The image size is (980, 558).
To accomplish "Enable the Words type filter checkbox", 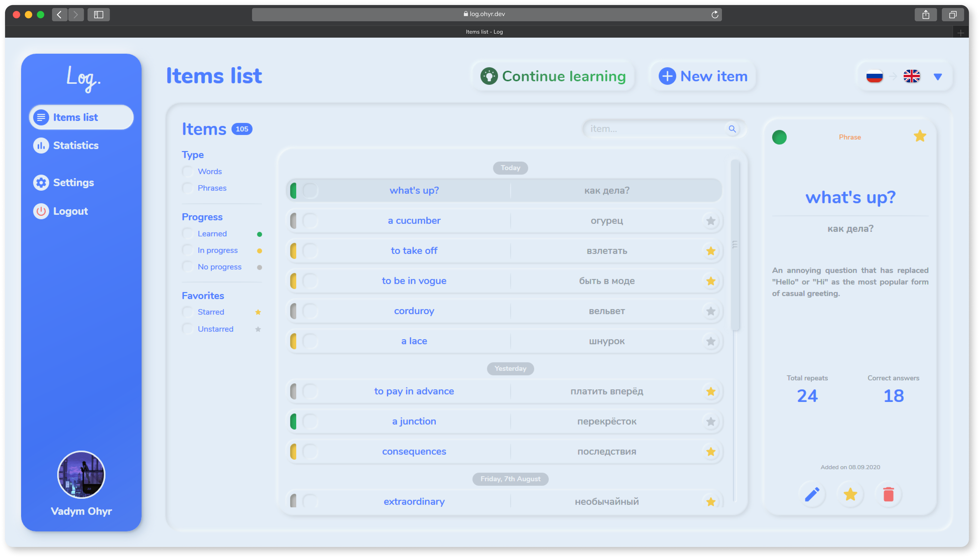I will point(188,171).
